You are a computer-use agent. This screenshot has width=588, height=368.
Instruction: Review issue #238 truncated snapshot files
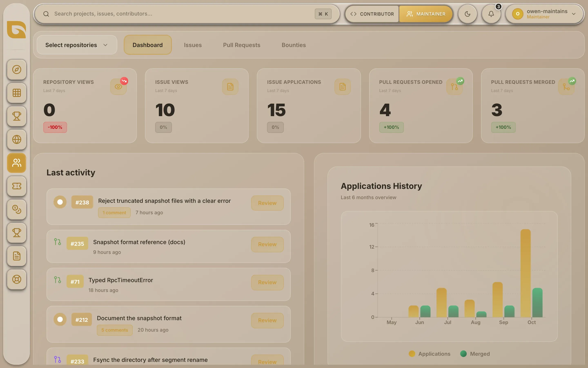click(x=267, y=203)
